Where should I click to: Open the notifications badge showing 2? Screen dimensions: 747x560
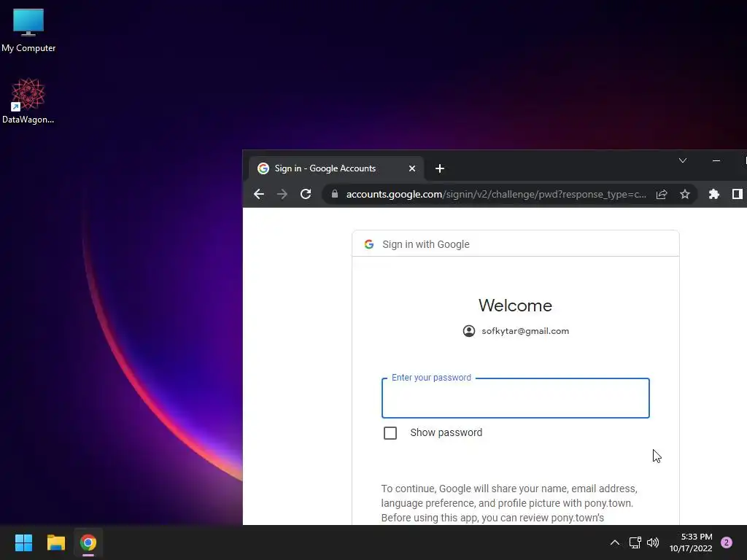pyautogui.click(x=727, y=542)
